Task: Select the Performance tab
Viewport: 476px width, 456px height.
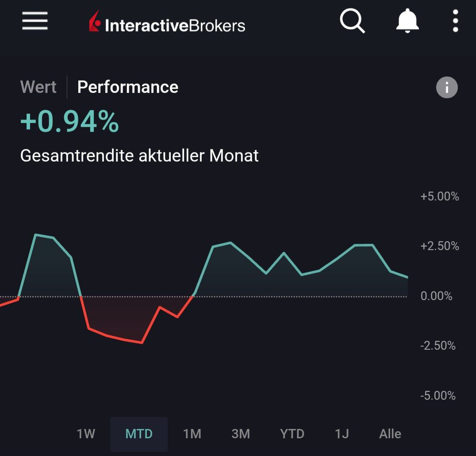Action: (x=128, y=87)
